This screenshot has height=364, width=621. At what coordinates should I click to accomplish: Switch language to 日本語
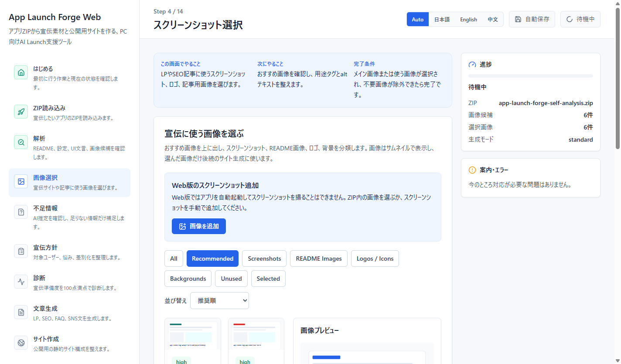point(442,19)
